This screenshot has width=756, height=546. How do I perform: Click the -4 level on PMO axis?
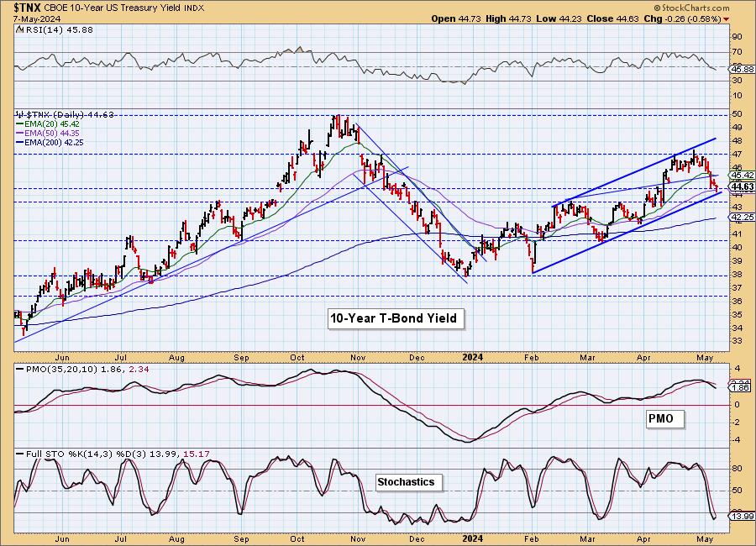[737, 440]
